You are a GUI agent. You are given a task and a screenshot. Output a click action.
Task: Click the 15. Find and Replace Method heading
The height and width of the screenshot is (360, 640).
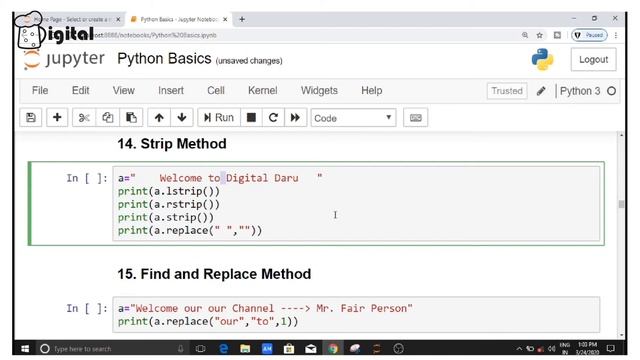pyautogui.click(x=214, y=274)
